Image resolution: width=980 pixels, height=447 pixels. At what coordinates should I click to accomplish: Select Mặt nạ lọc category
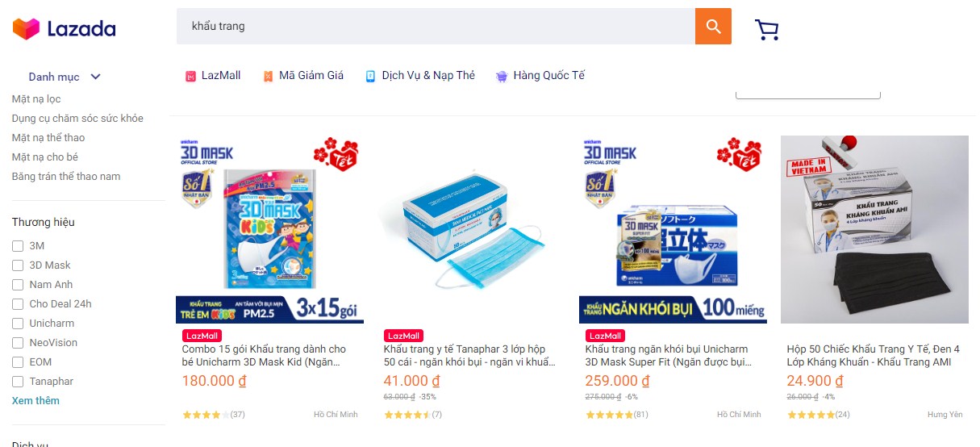click(36, 98)
